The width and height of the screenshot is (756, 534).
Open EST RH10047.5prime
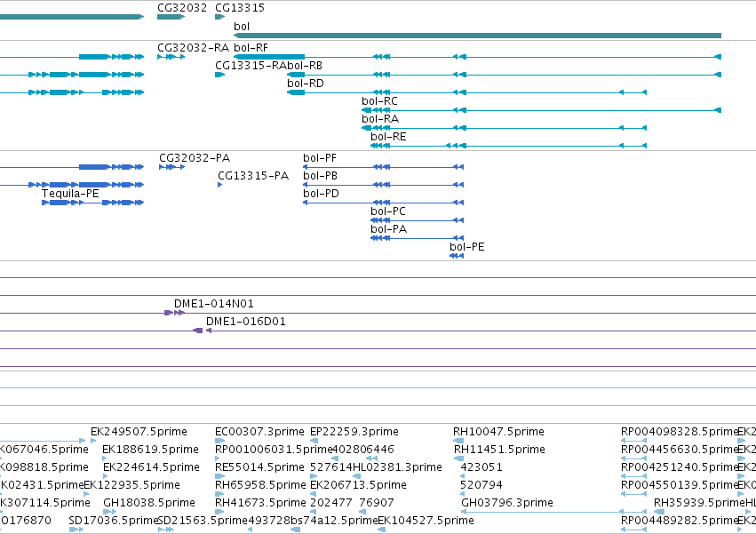click(498, 432)
